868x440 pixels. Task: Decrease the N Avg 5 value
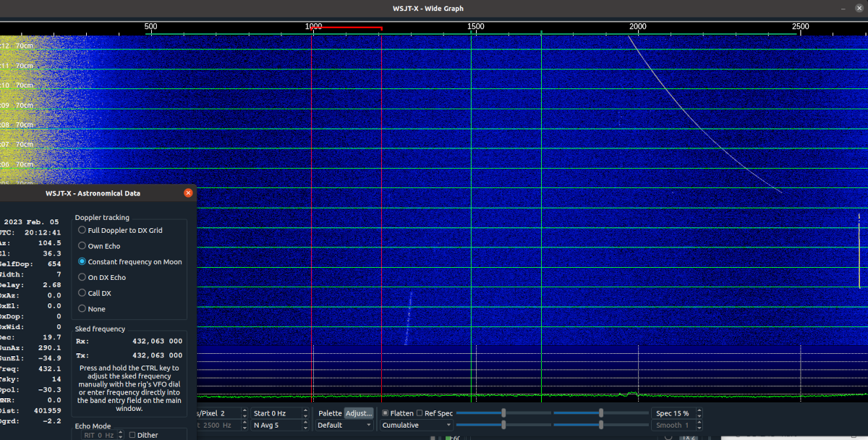tap(306, 428)
